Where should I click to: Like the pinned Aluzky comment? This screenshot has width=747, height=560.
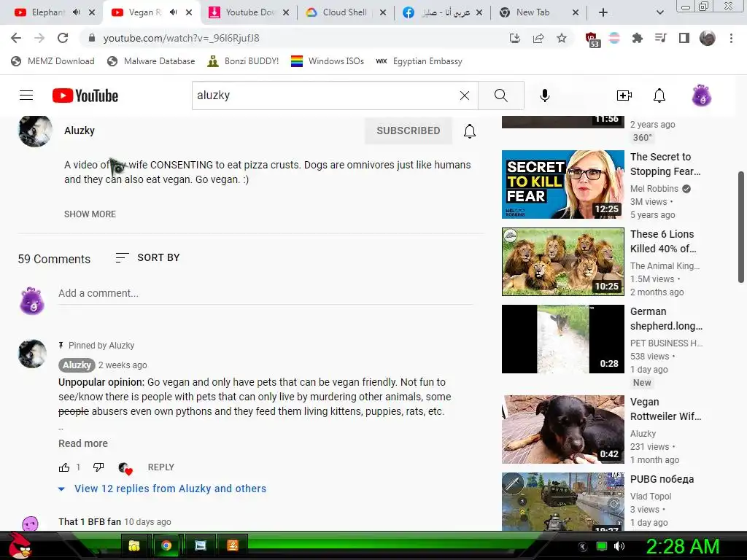coord(64,467)
